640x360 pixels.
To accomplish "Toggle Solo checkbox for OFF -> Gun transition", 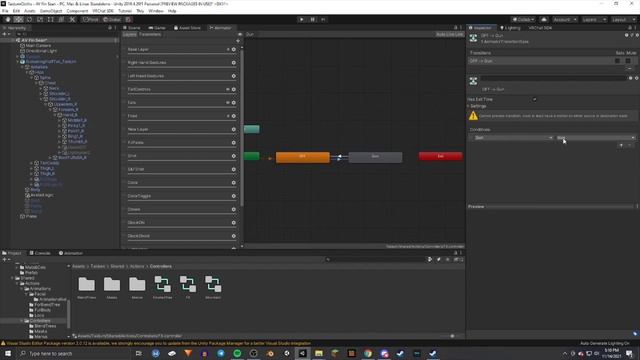I will pos(618,61).
